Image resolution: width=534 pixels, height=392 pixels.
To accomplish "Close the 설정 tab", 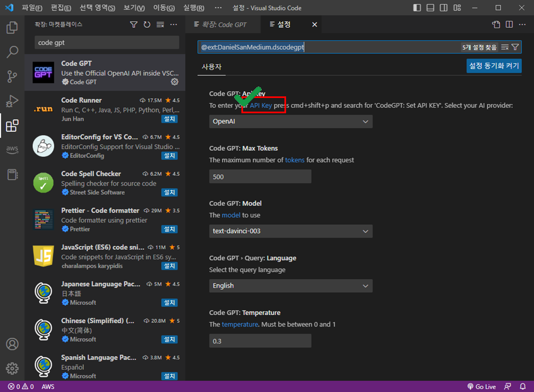I will 315,24.
